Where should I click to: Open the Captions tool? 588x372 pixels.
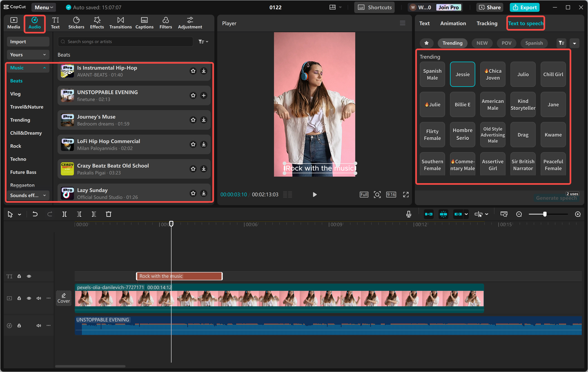tap(144, 23)
